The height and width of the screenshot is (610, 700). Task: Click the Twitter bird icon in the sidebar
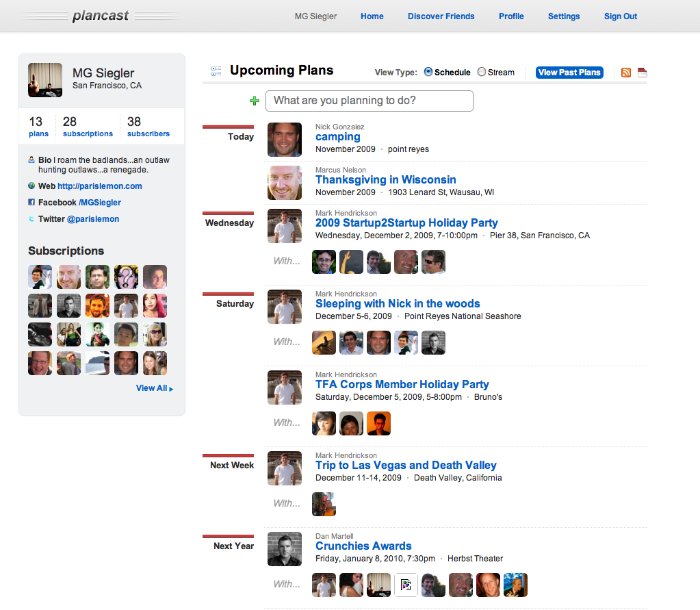tap(31, 219)
